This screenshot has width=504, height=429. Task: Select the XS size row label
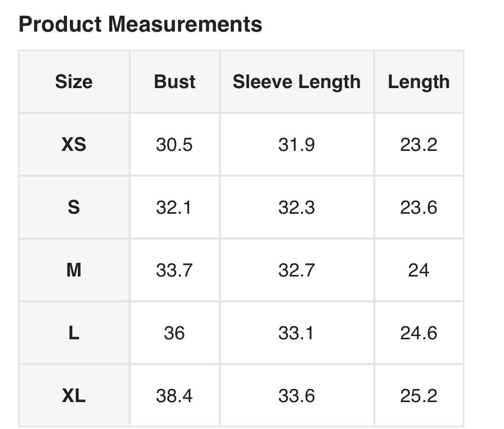74,144
